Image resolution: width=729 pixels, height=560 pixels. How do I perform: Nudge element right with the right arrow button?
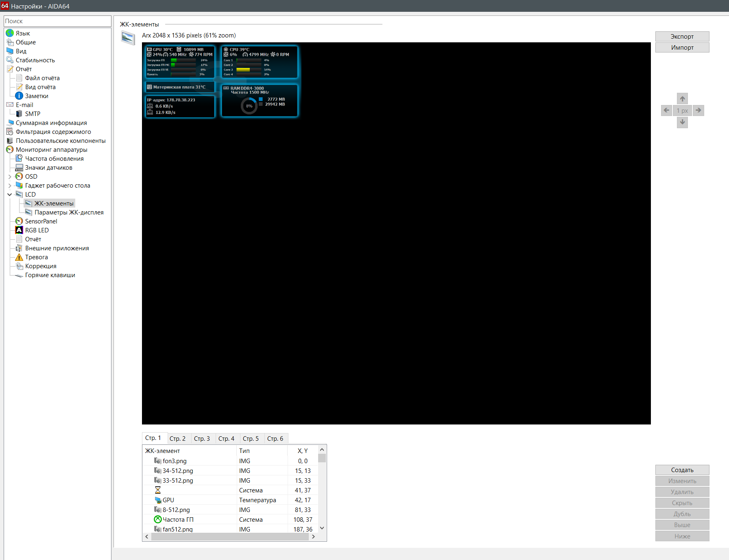click(698, 110)
